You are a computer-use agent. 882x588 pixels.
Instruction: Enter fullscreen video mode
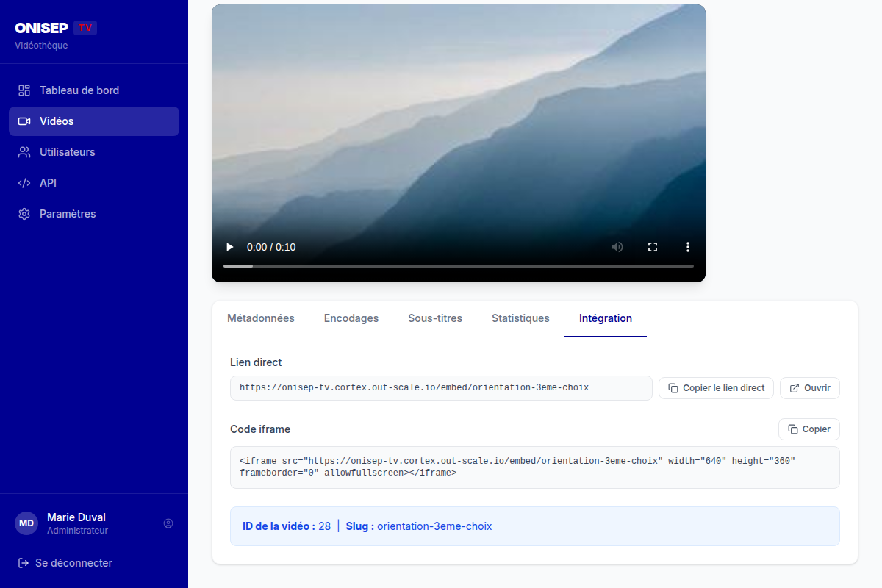(653, 247)
